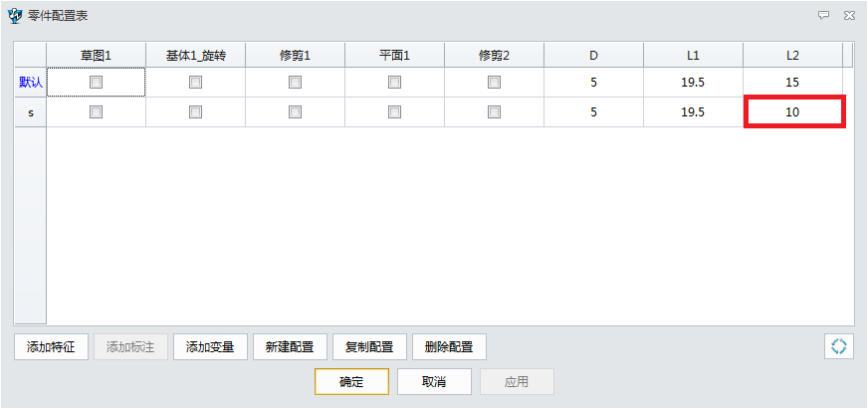Select the L2 cell with value 10
Image resolution: width=868 pixels, height=409 pixels.
pos(793,112)
